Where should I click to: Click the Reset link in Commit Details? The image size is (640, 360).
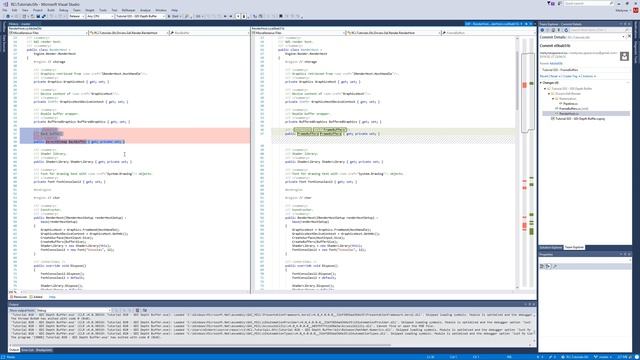(x=554, y=76)
